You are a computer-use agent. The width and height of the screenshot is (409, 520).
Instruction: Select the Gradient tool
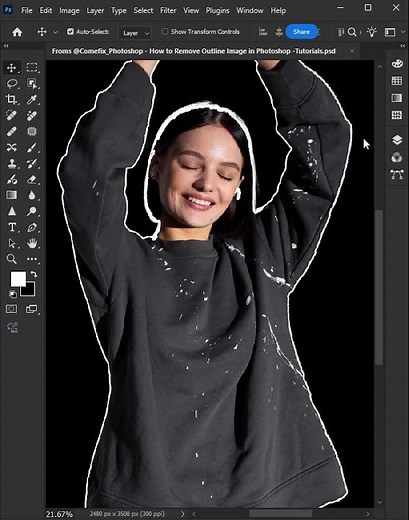pyautogui.click(x=12, y=195)
